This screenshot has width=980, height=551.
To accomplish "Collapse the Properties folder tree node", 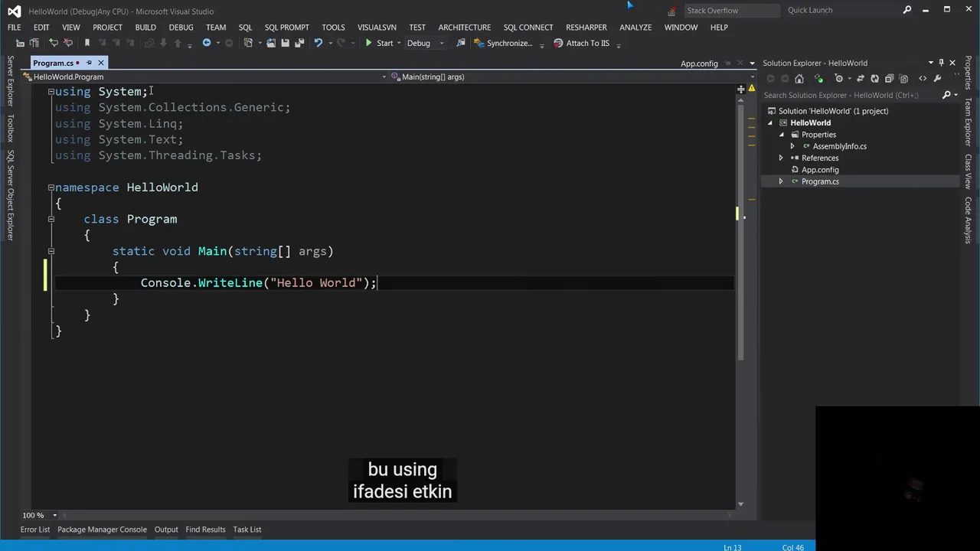I will tap(782, 135).
